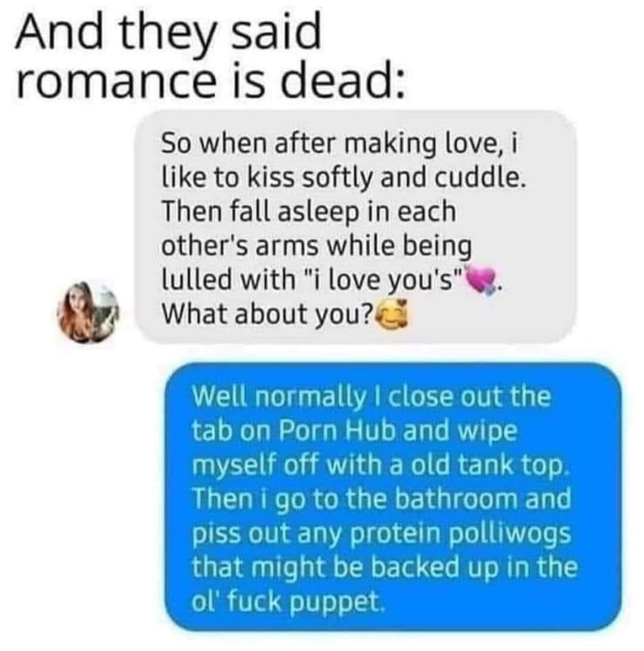Image resolution: width=644 pixels, height=651 pixels.
Task: Click the "Well normally I close out" line
Action: tap(372, 396)
